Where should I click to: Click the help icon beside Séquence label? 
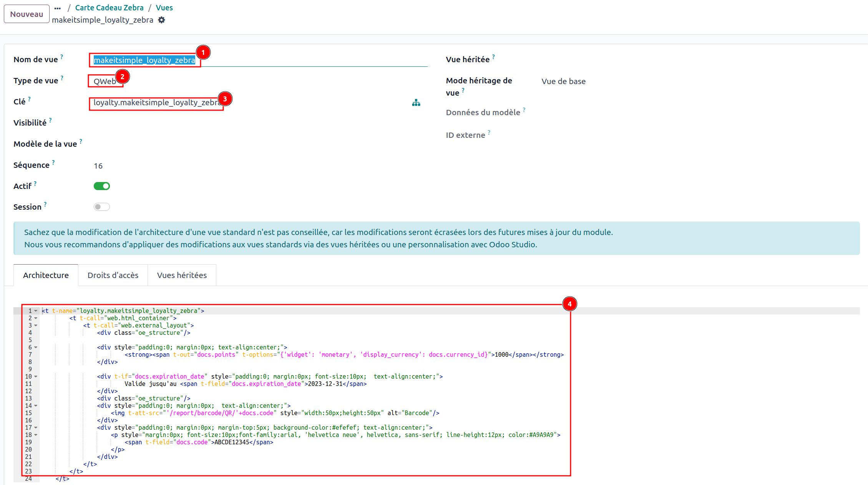(53, 162)
